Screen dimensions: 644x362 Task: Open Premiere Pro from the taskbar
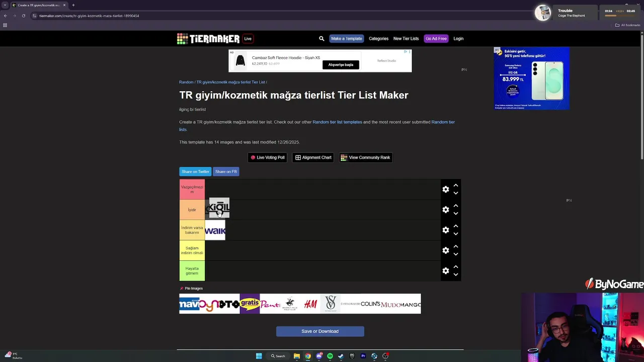click(363, 356)
